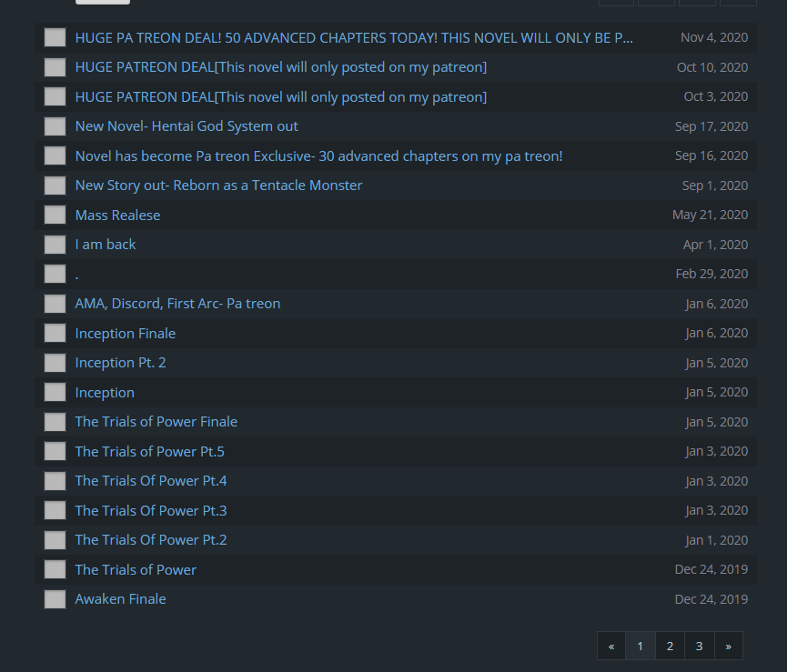Viewport: 787px width, 672px height.
Task: Select the icon beside Inception Finale
Action: (55, 333)
